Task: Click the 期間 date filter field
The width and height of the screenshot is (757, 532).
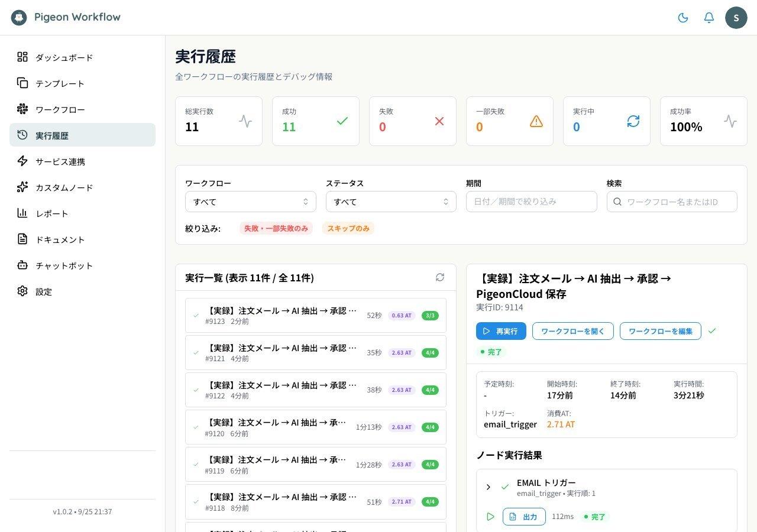Action: point(532,202)
